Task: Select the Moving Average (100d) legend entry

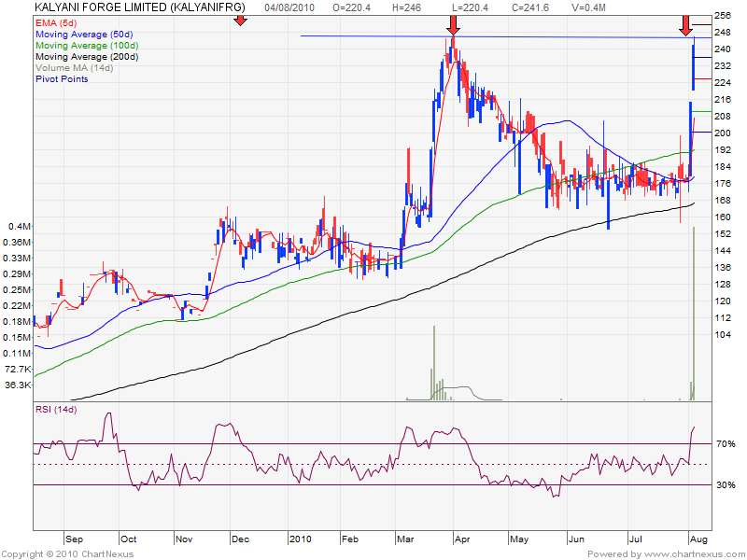Action: pos(87,45)
